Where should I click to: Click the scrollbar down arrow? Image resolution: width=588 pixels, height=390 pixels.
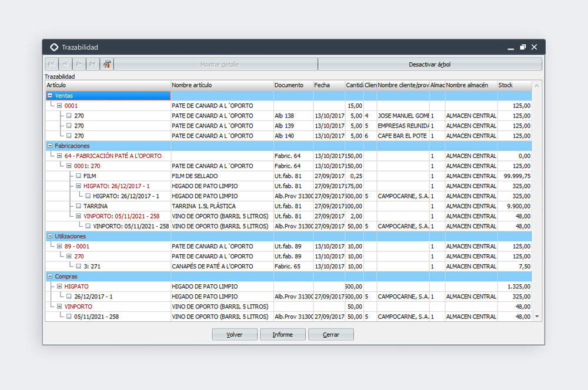pyautogui.click(x=536, y=317)
